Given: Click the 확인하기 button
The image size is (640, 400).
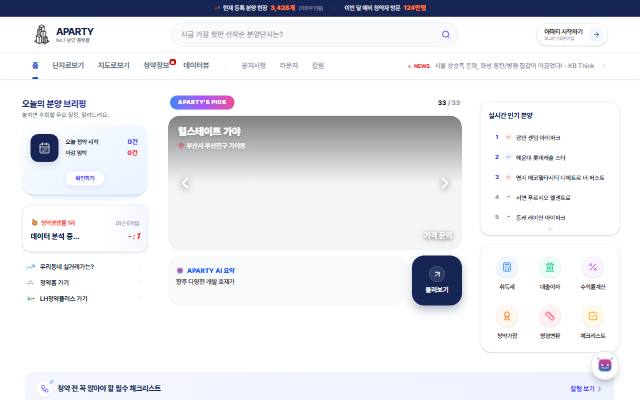Looking at the screenshot, I should tap(85, 178).
